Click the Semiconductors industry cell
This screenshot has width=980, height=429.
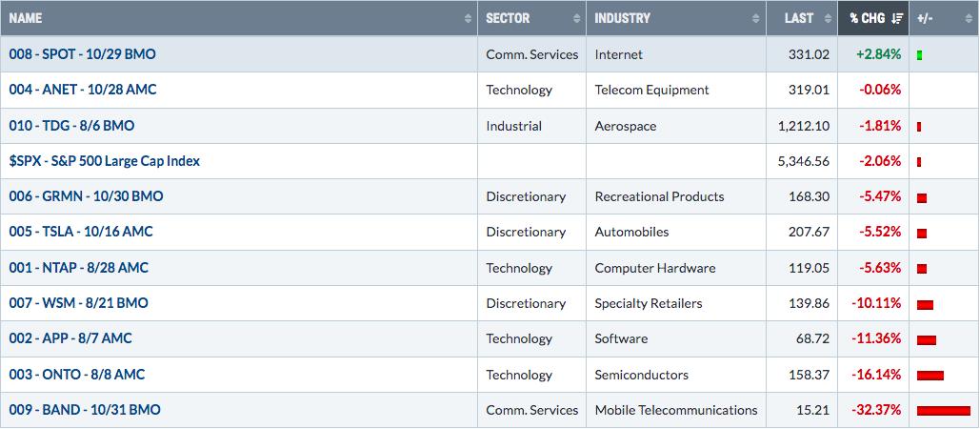(641, 375)
